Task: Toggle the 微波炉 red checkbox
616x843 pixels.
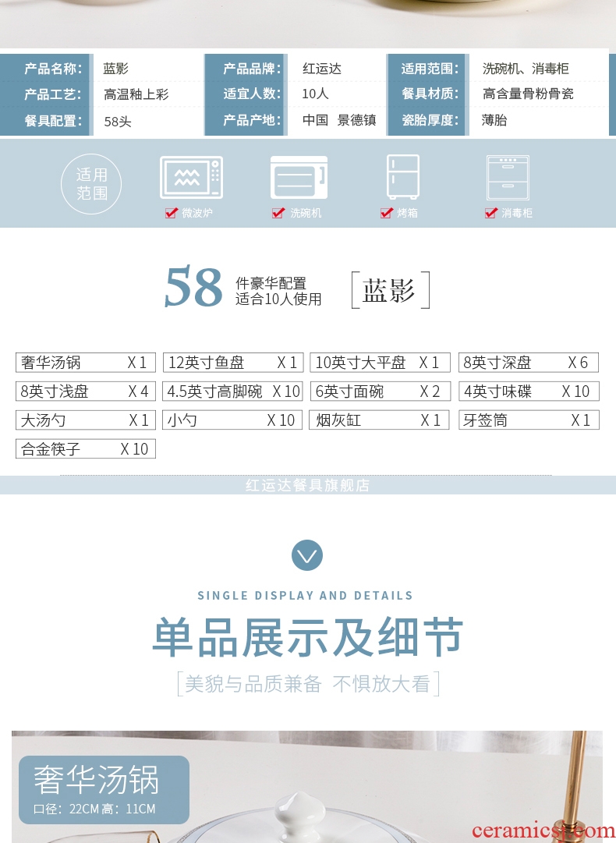Action: 172,213
